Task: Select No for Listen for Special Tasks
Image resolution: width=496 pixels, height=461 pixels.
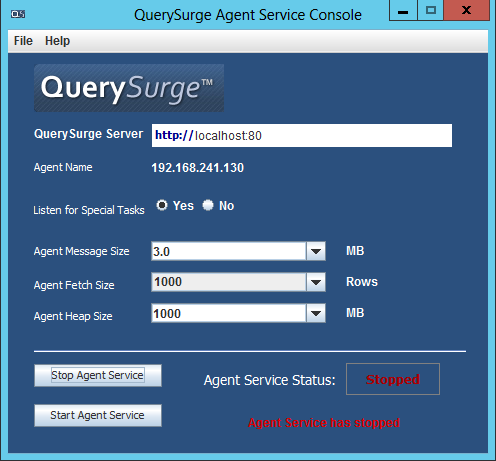Action: point(208,205)
